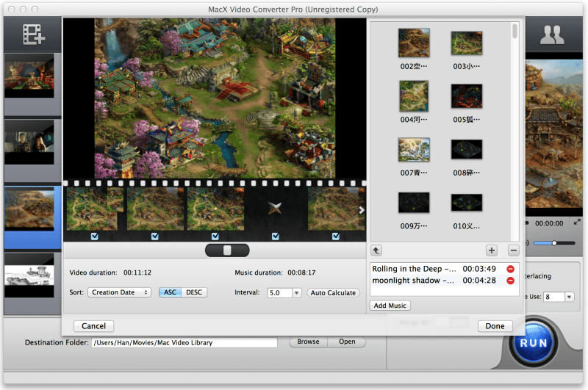Open the Interval dropdown arrow

(296, 292)
